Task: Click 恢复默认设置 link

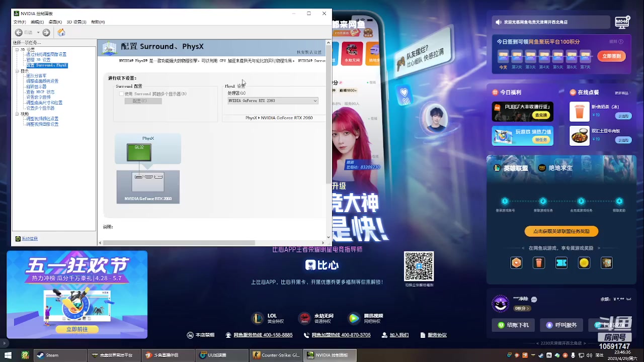Action: pos(309,52)
